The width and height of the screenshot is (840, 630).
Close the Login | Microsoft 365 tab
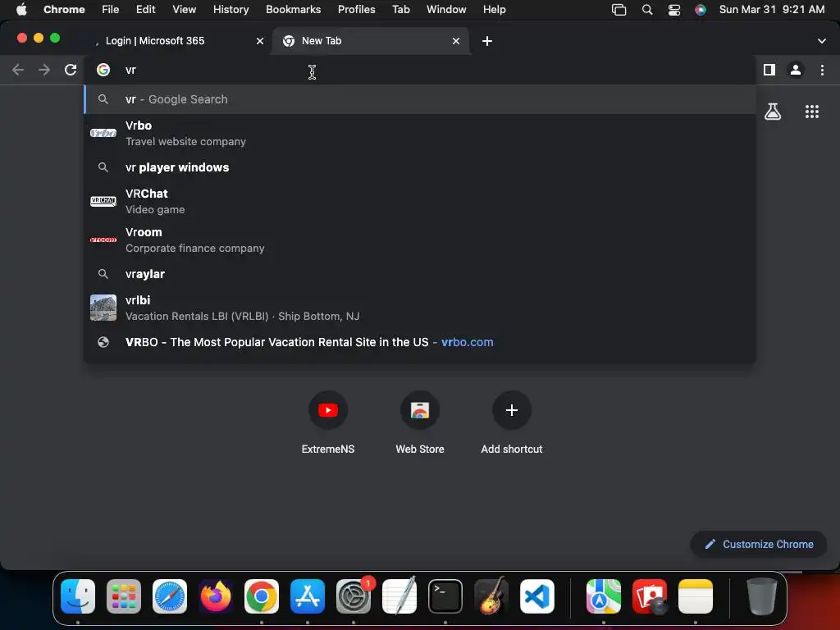pos(260,41)
